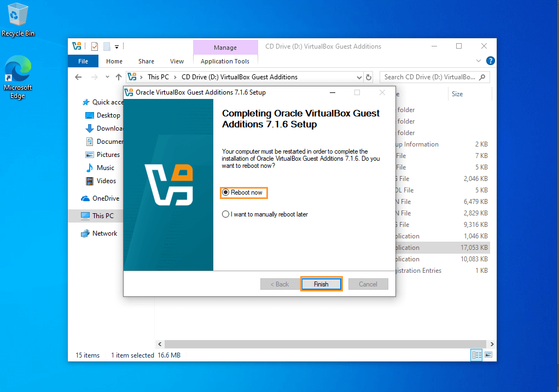Select OneDrive in the navigation pane

(100, 198)
